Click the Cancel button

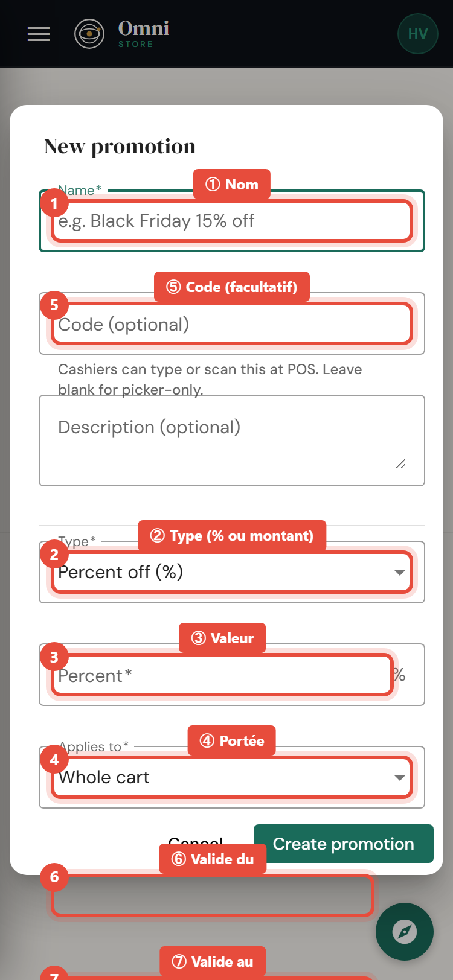click(x=196, y=841)
